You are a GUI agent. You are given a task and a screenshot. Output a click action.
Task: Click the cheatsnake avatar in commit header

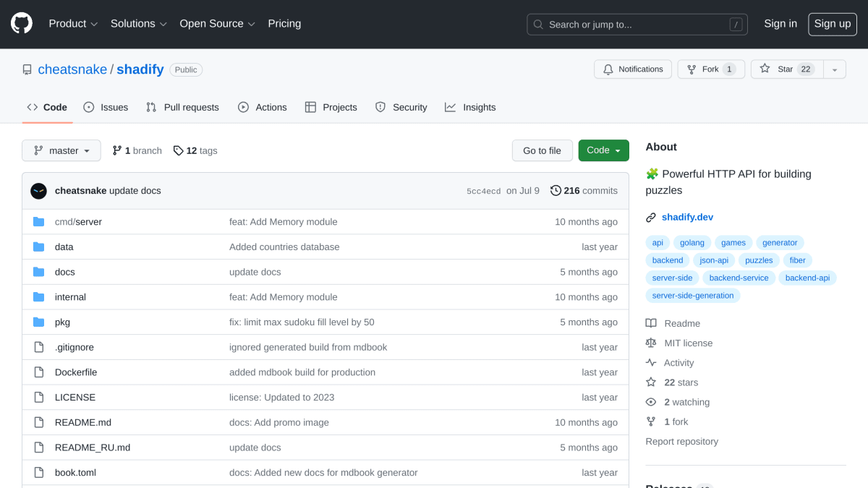coord(38,191)
